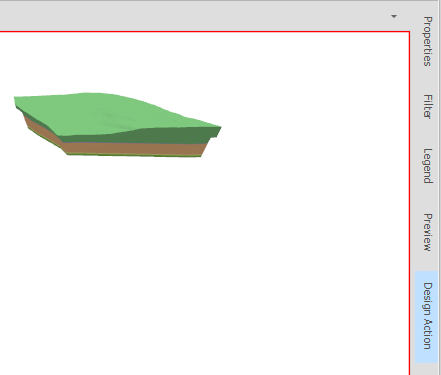This screenshot has height=375, width=441.
Task: Click the gray gap between Filter and Legend tabs
Action: pyautogui.click(x=427, y=134)
